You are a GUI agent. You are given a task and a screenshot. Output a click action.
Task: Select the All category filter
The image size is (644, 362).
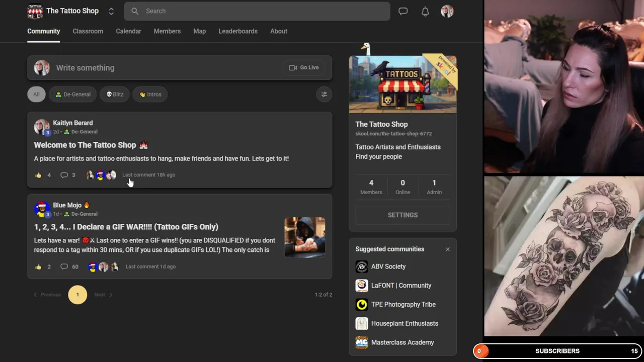[36, 94]
